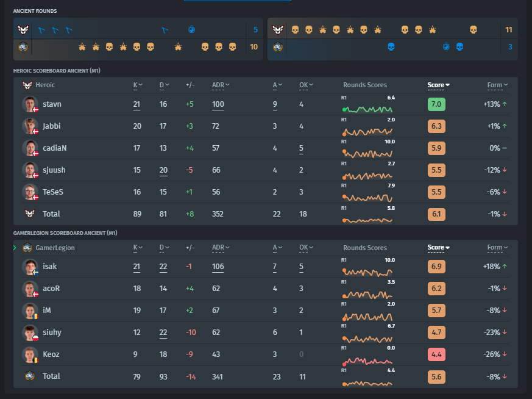
Task: Click stavn's rounds scores sparkline
Action: click(x=367, y=109)
